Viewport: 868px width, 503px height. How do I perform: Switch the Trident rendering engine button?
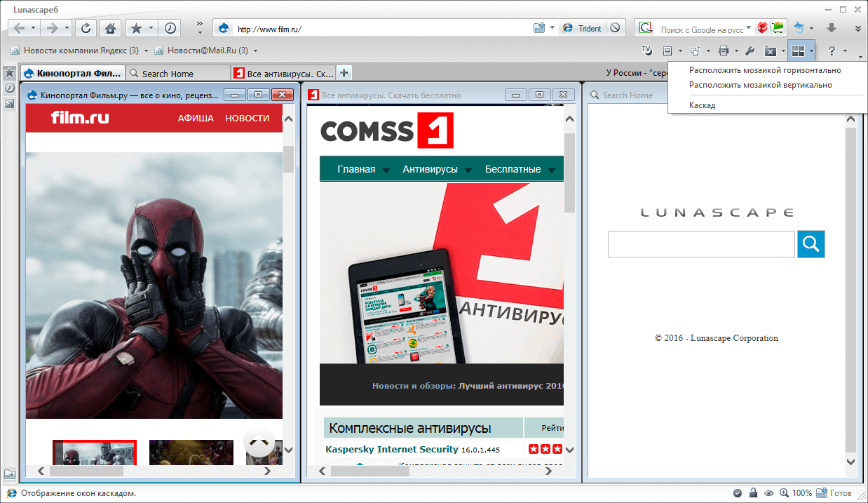click(583, 28)
